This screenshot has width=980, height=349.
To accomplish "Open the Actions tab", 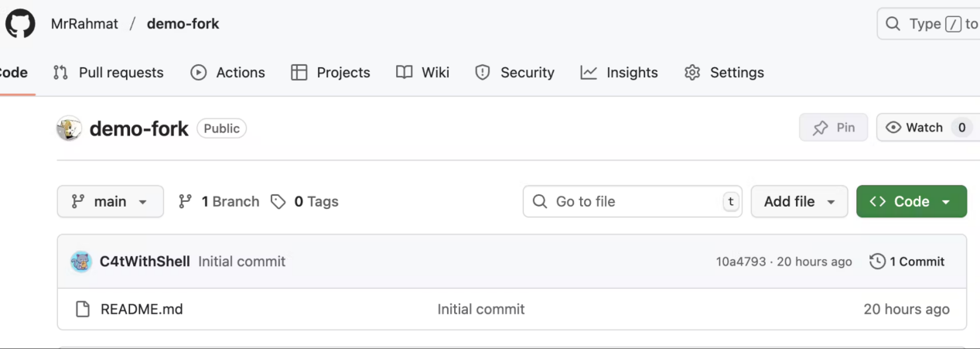I will (227, 73).
